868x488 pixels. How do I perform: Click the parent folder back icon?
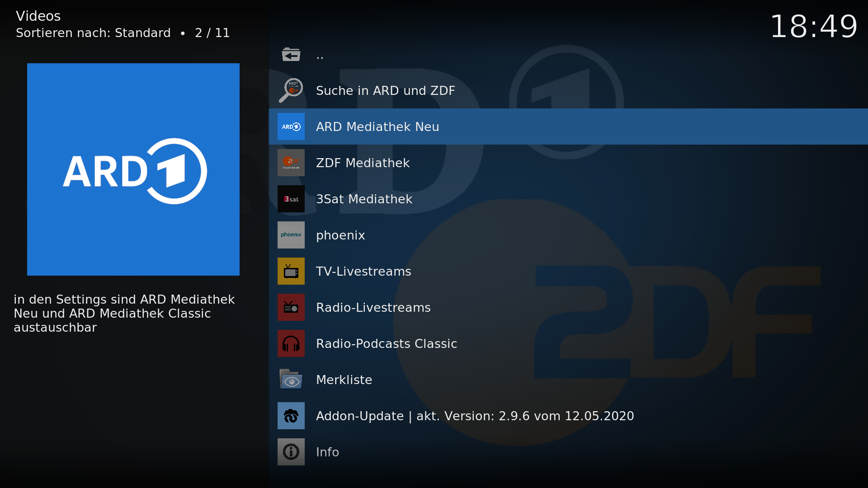pyautogui.click(x=291, y=54)
